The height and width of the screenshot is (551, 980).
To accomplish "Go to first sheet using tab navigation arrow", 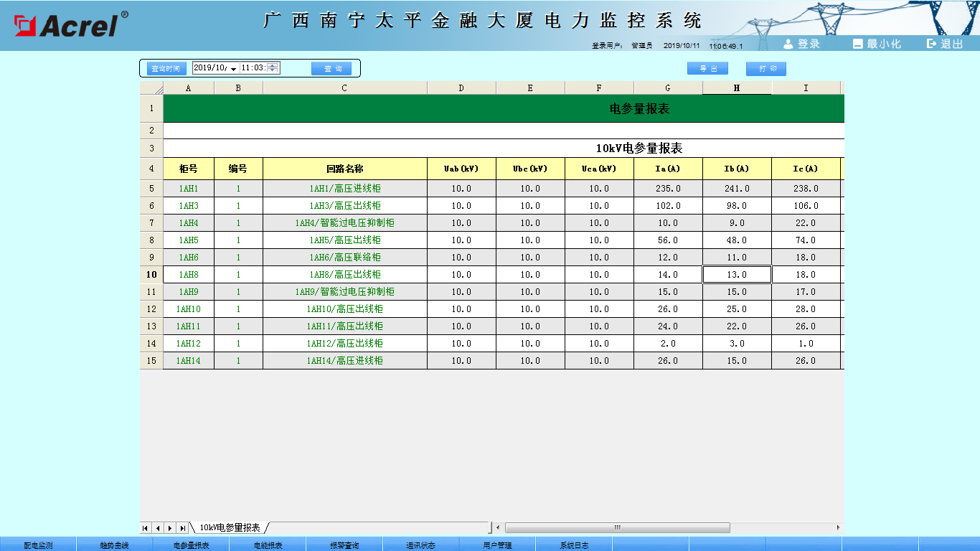I will point(146,528).
